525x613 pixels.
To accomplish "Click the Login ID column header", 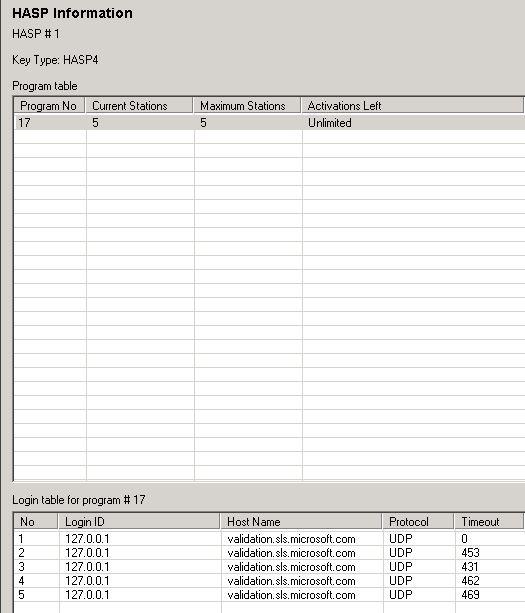I will point(139,522).
